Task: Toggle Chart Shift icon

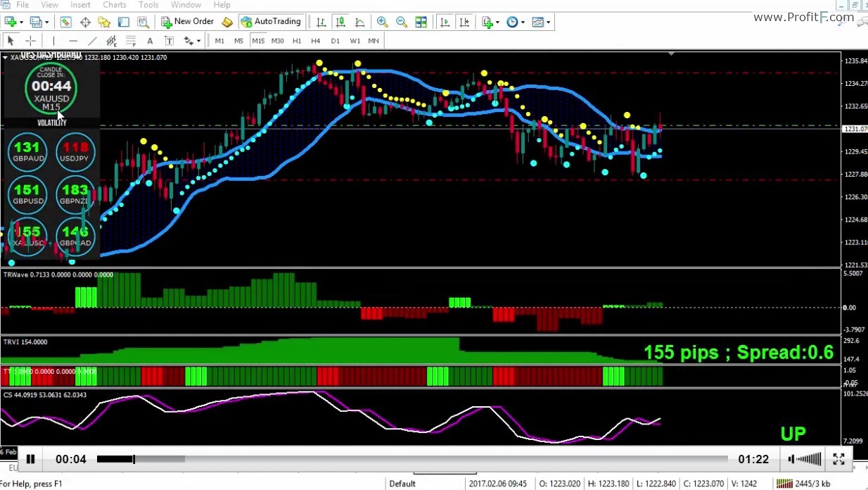Action: [464, 22]
